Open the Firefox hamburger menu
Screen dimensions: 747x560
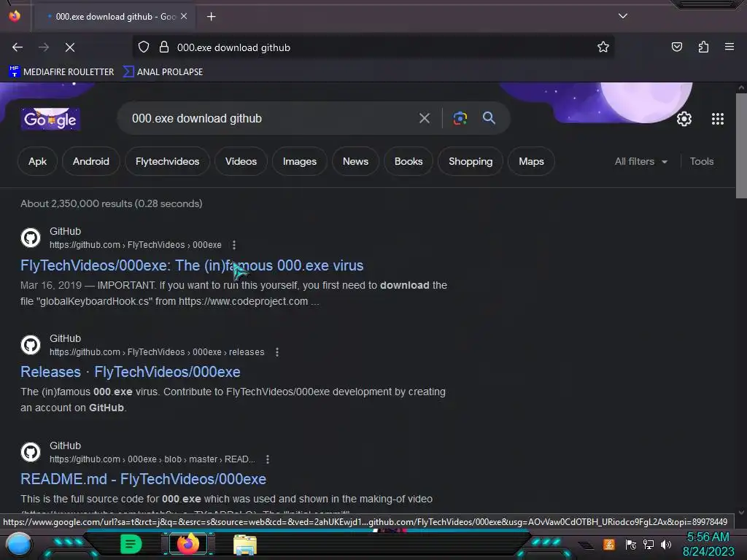pyautogui.click(x=729, y=47)
